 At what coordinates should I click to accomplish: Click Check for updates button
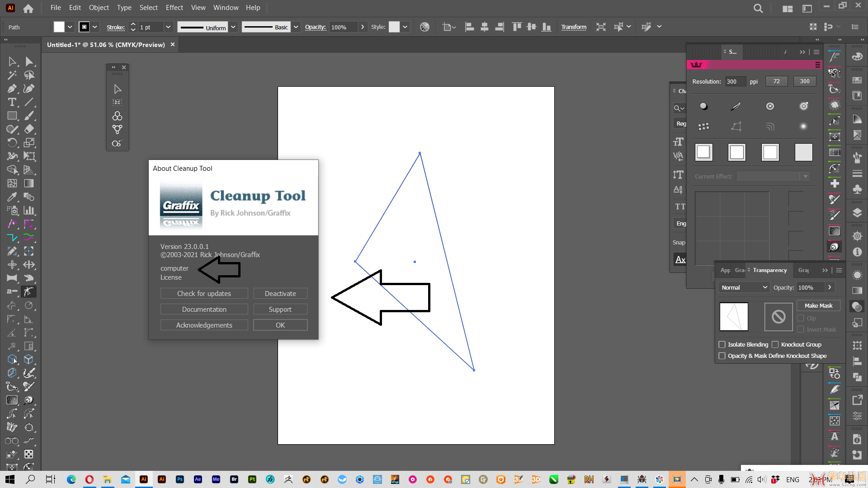point(204,294)
